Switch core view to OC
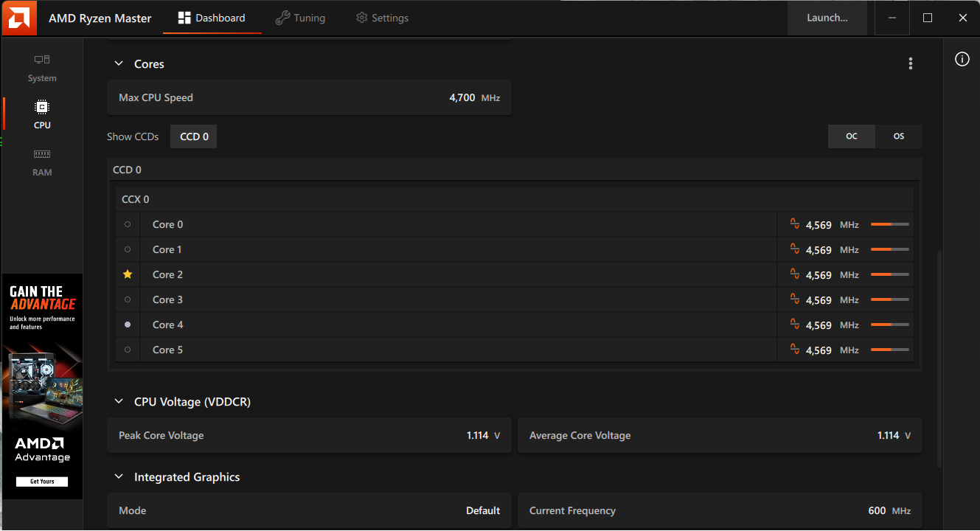This screenshot has width=980, height=531. point(852,136)
